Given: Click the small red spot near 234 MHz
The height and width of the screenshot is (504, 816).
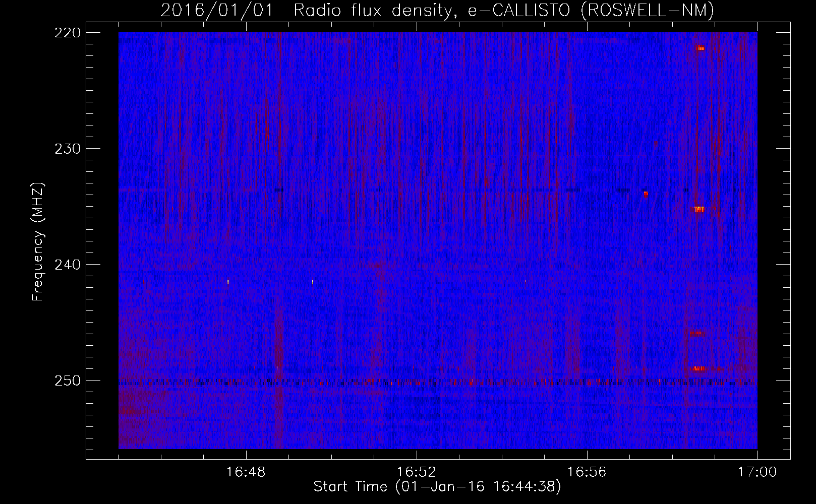Looking at the screenshot, I should coord(646,194).
